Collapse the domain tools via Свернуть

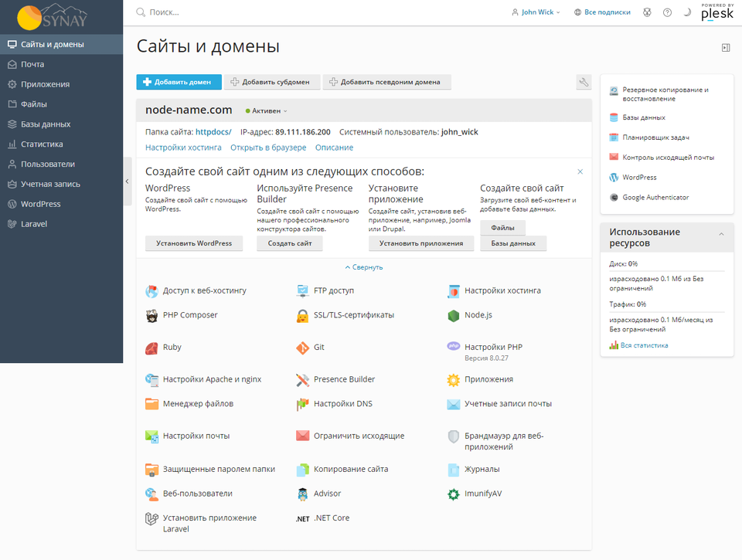364,267
